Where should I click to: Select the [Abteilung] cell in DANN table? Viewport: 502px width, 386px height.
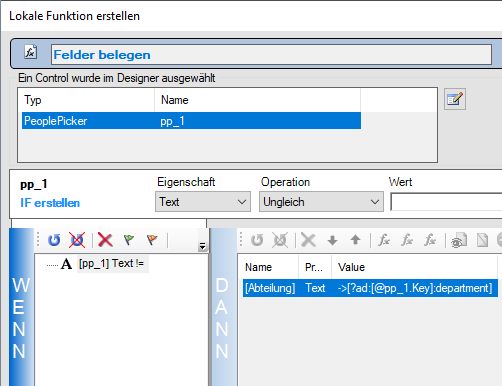(x=270, y=288)
